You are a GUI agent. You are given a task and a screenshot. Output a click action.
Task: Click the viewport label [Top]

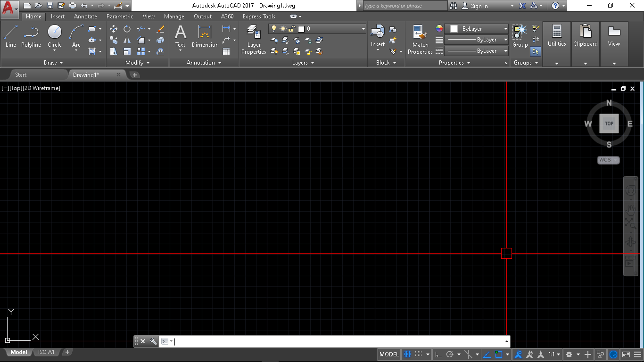click(x=16, y=88)
